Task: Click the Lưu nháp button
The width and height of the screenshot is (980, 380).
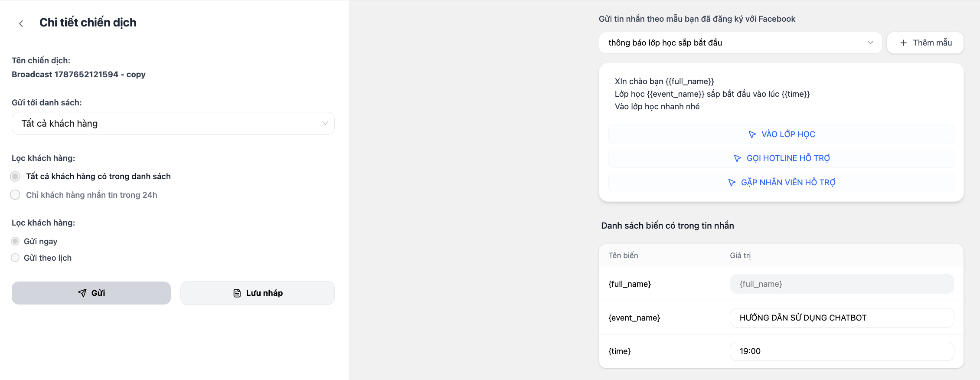Action: [x=257, y=293]
